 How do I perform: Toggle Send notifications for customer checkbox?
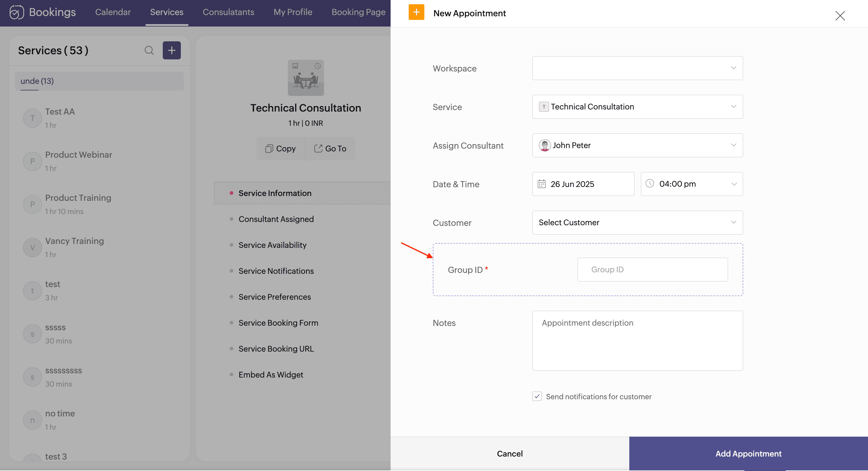pyautogui.click(x=537, y=397)
